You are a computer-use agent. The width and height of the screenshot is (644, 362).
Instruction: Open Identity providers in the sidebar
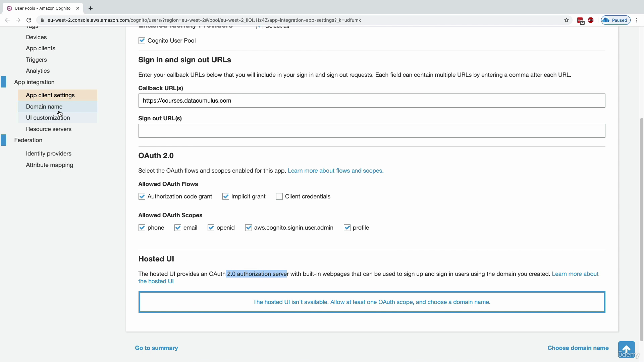(49, 154)
